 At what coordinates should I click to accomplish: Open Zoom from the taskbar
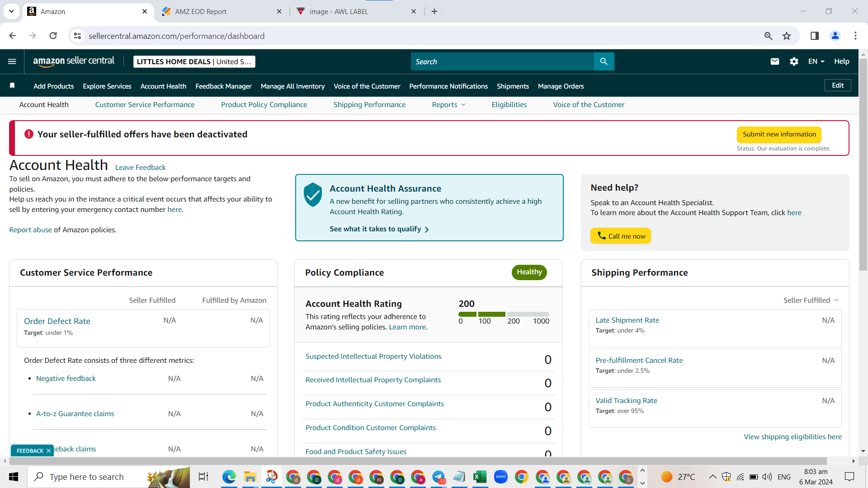coord(501,477)
